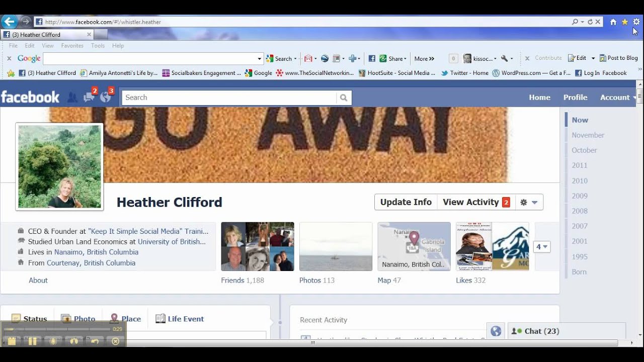Open Facebook friend requests icon

tap(72, 97)
